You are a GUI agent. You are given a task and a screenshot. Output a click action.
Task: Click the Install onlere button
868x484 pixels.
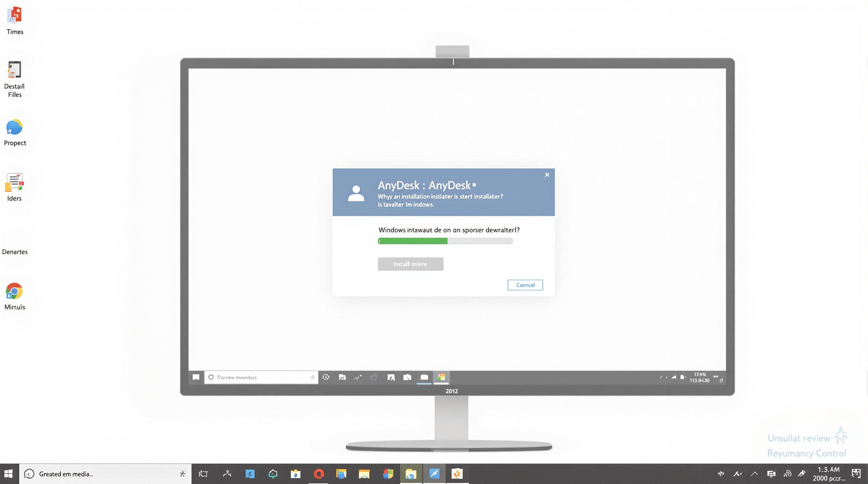pyautogui.click(x=410, y=264)
